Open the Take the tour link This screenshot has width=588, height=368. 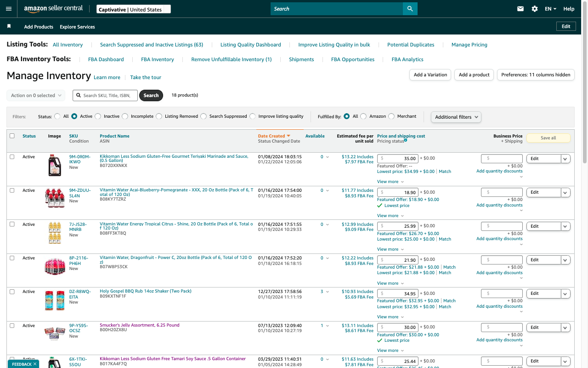click(x=146, y=77)
